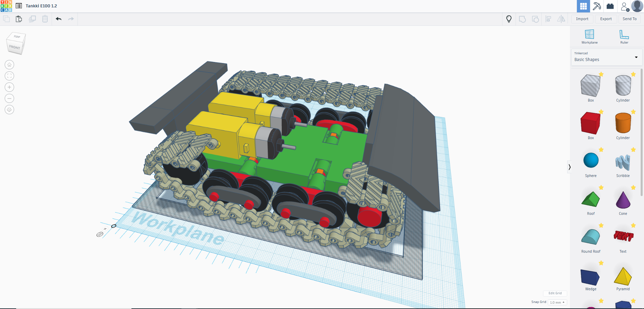Open the Send To button
This screenshot has width=644, height=309.
click(630, 19)
